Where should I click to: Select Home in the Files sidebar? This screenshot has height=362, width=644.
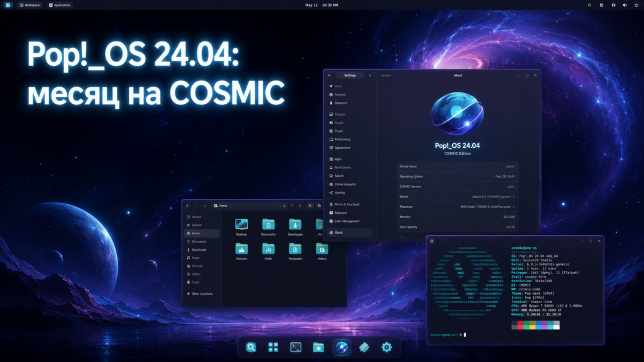tap(201, 233)
